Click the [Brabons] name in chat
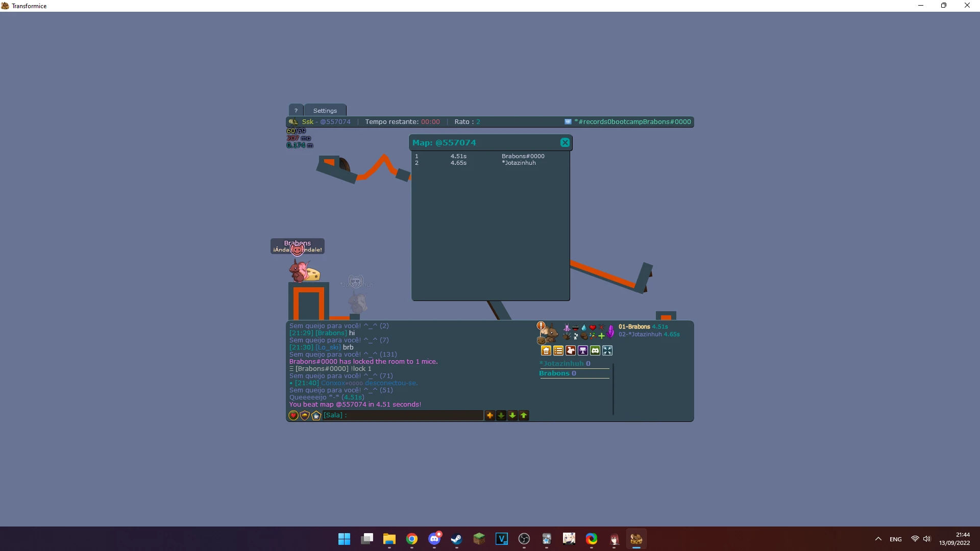980x551 pixels. [x=331, y=333]
